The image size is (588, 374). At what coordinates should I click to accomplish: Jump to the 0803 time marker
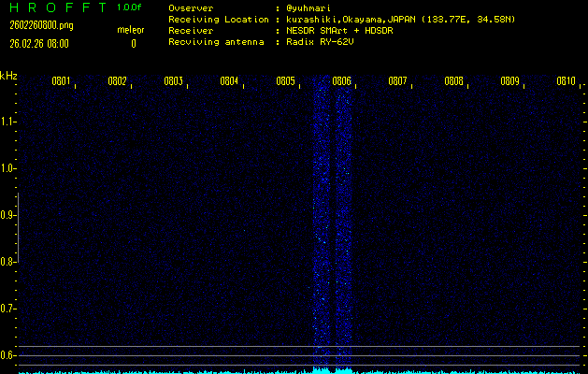pos(174,82)
